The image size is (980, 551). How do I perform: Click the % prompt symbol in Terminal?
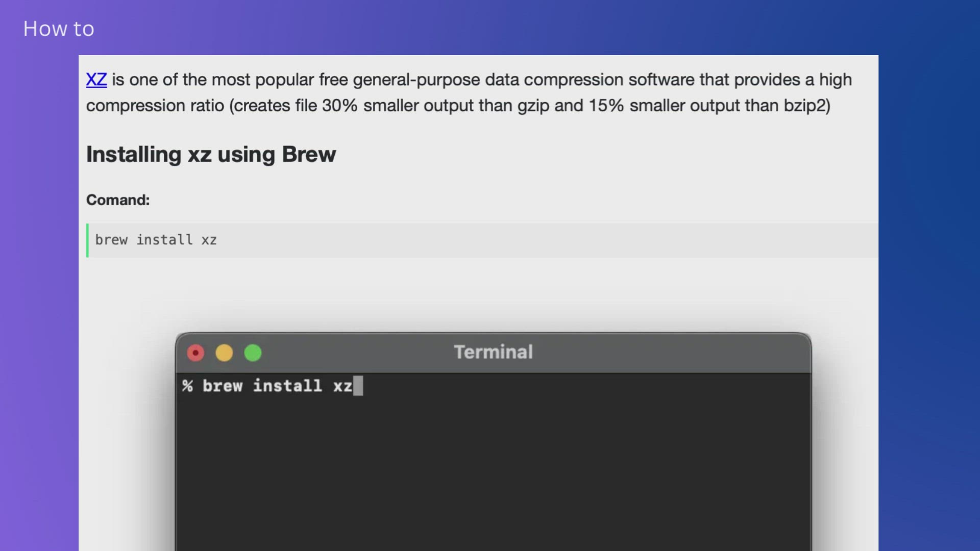[187, 386]
